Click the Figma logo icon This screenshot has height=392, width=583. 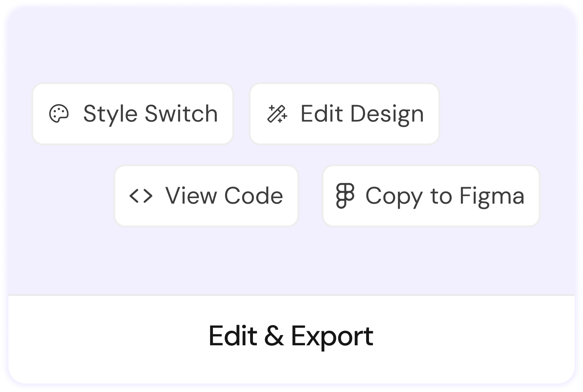(345, 196)
